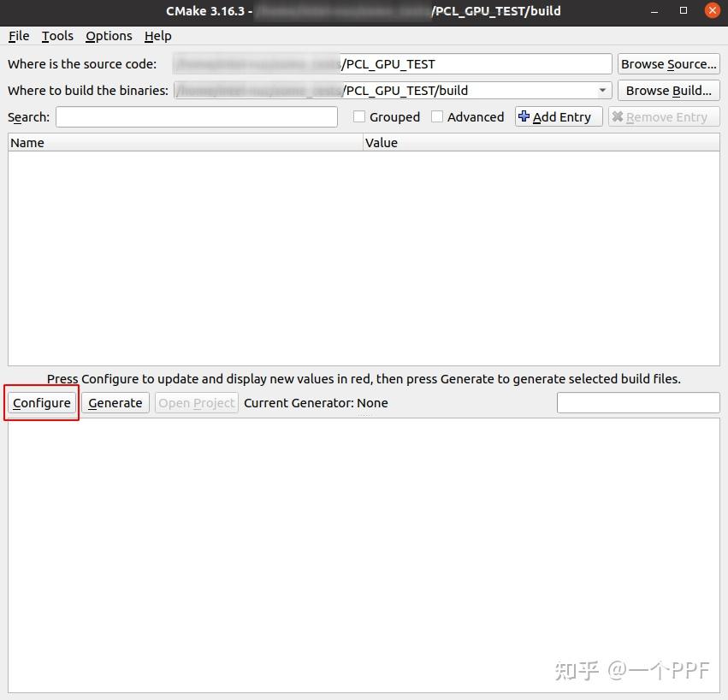The height and width of the screenshot is (700, 728).
Task: Click Browse Build to pick build folder
Action: coord(668,90)
